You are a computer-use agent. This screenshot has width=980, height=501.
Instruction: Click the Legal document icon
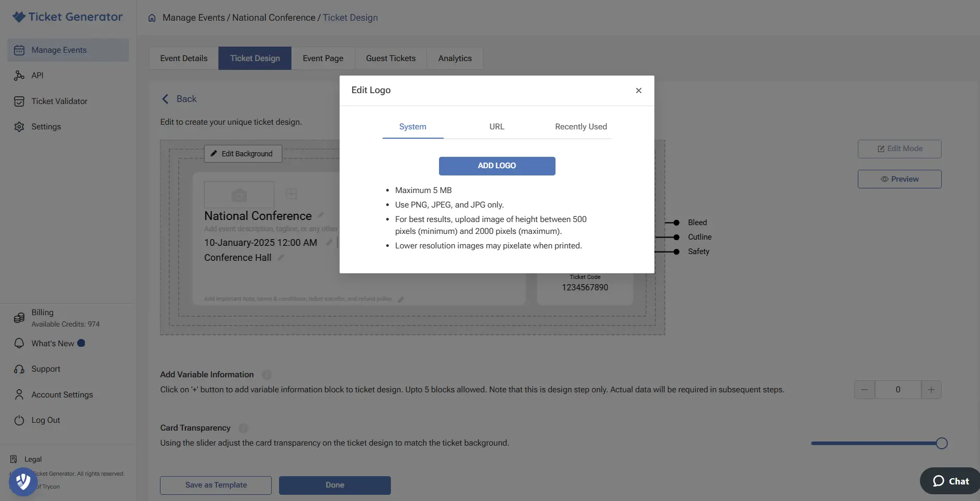point(13,459)
